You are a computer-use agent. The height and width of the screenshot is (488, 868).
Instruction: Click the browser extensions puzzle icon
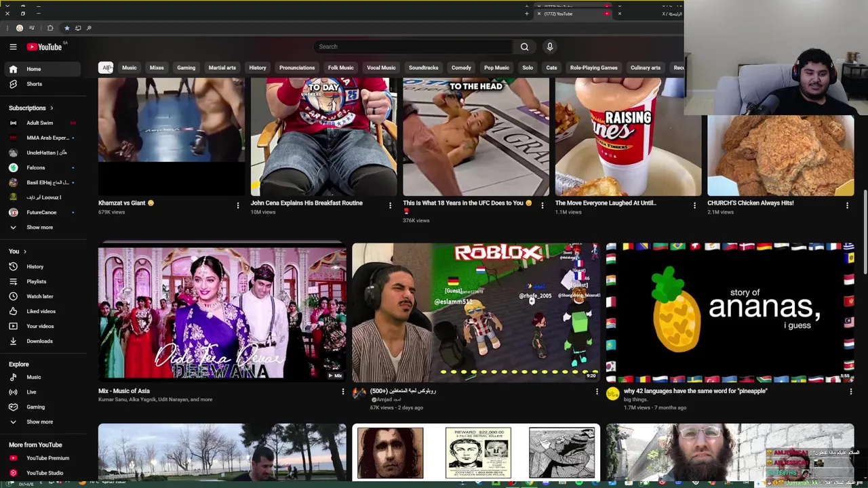[50, 28]
